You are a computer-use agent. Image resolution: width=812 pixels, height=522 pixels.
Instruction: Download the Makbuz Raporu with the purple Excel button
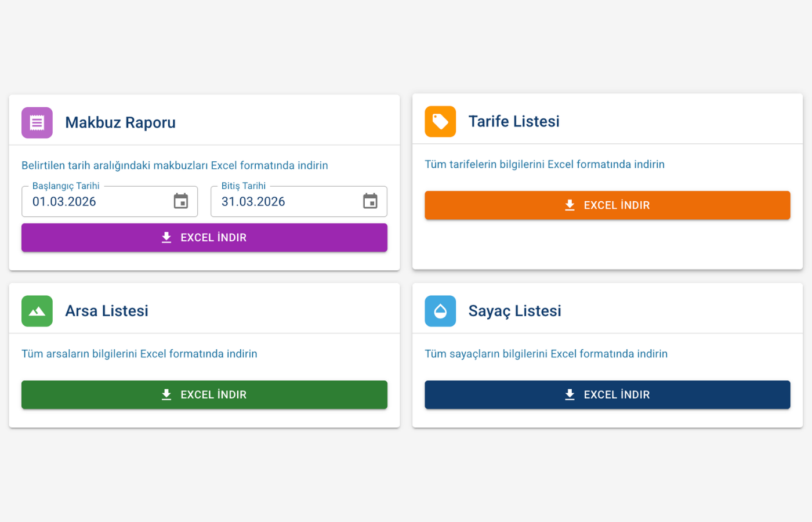coord(204,238)
